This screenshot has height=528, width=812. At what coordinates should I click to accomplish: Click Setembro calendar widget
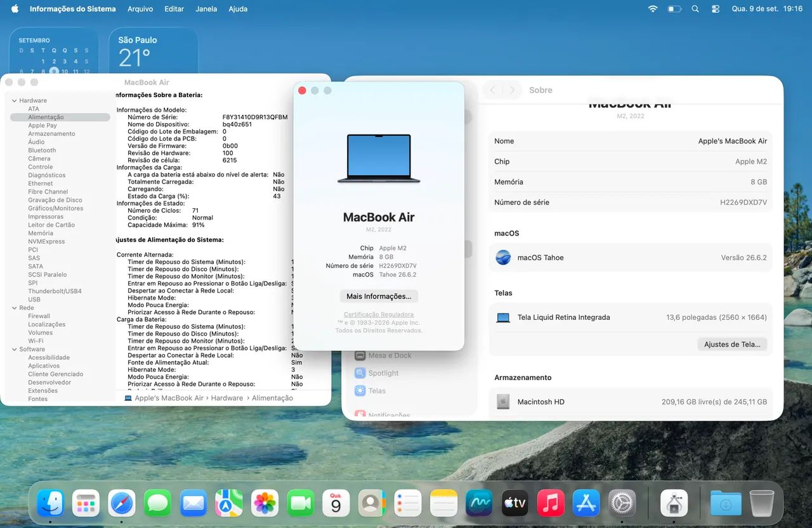click(54, 52)
